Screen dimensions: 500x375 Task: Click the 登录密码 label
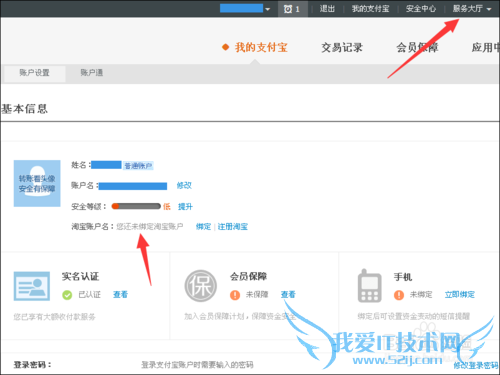[33, 365]
